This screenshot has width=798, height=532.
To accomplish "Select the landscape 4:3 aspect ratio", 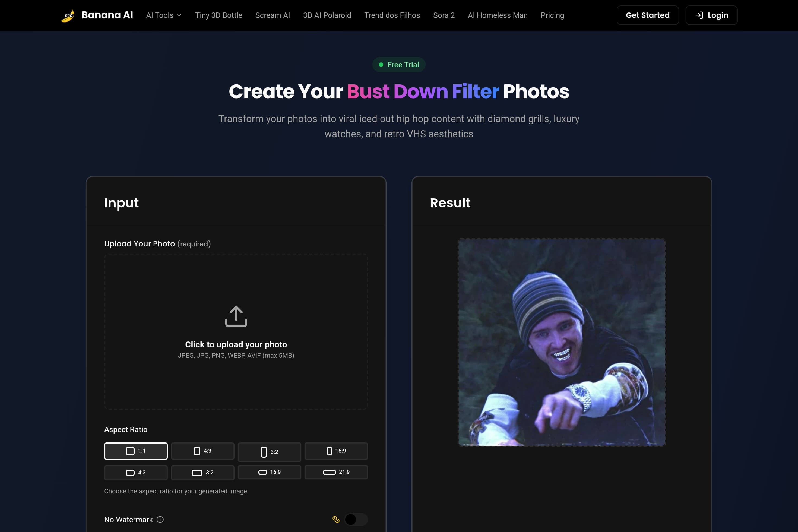I will 135,472.
